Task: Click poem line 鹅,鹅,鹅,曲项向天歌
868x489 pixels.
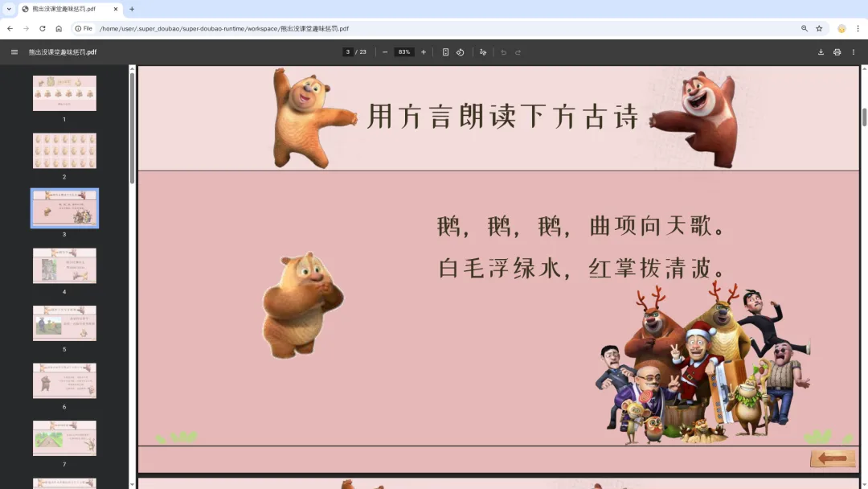Action: pos(581,226)
